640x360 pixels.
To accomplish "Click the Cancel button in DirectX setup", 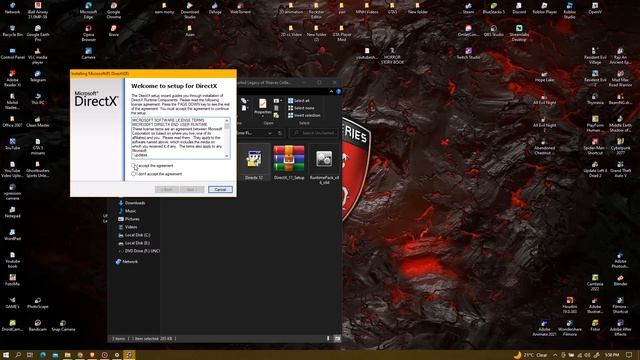I will point(220,189).
